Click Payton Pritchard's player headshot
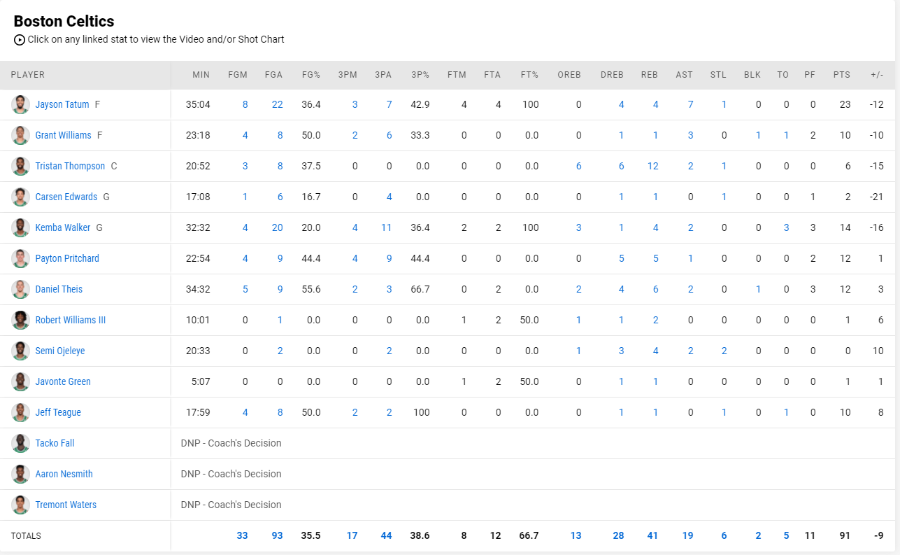The image size is (900, 555). [21, 258]
